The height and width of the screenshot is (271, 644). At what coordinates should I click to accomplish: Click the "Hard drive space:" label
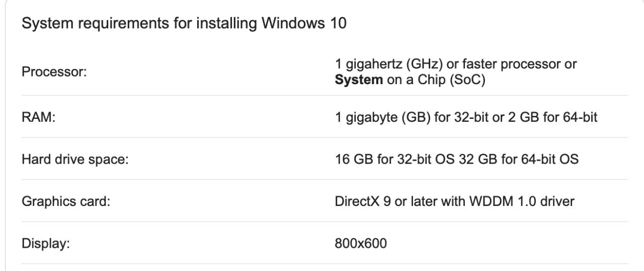click(x=75, y=160)
